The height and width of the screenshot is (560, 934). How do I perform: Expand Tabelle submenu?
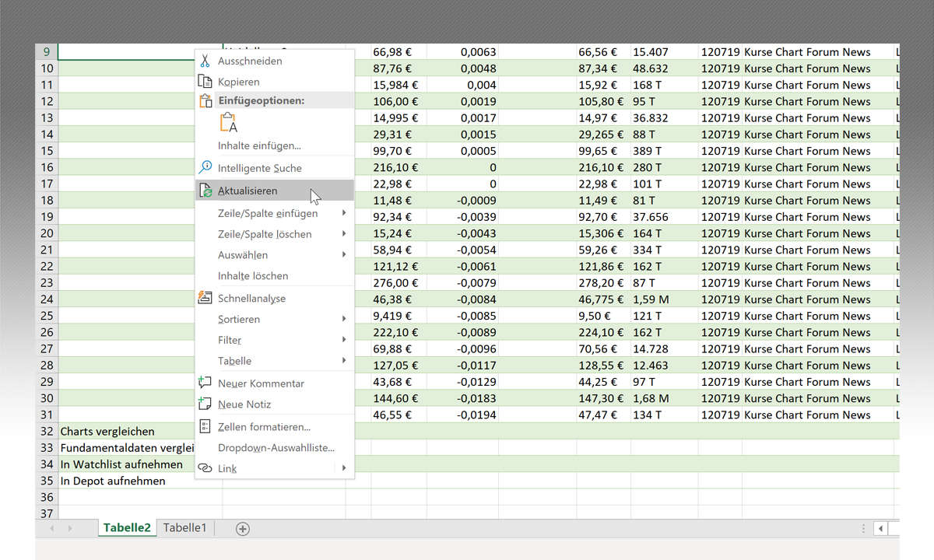click(x=275, y=361)
